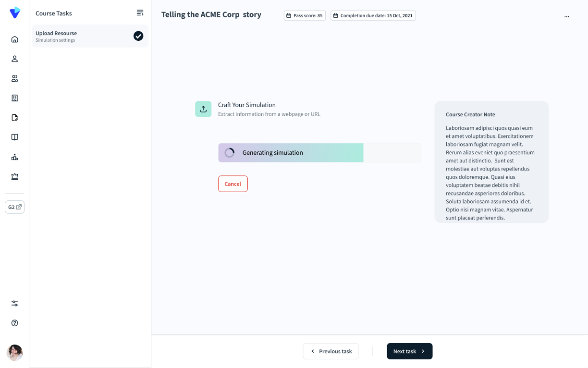Go to Home via house icon
588x368 pixels.
click(15, 39)
